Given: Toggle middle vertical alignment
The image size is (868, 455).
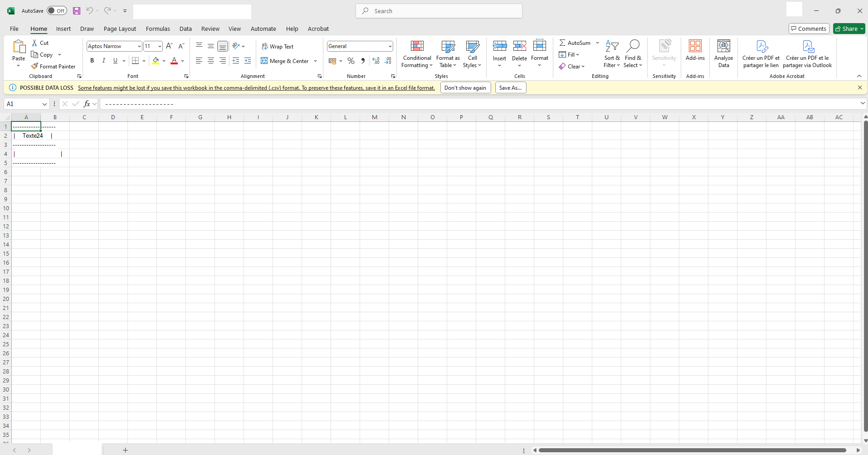Looking at the screenshot, I should 211,46.
